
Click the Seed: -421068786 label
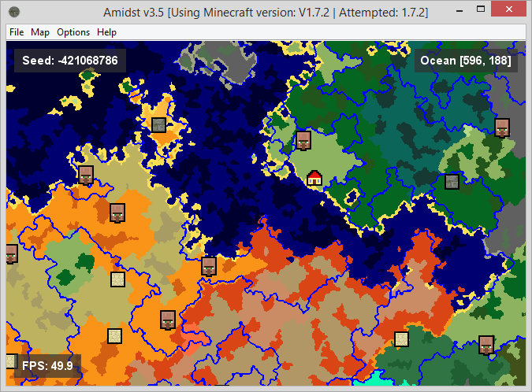coord(70,61)
